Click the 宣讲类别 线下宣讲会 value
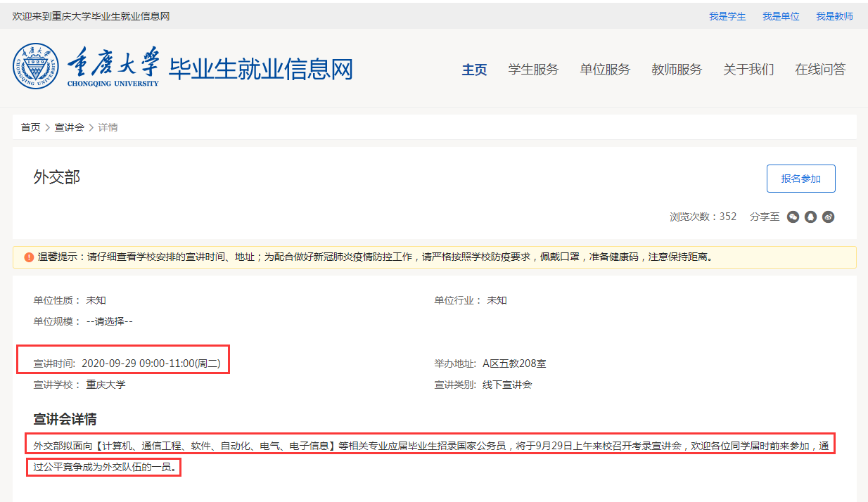Screen dimensions: 868x502 [507, 385]
